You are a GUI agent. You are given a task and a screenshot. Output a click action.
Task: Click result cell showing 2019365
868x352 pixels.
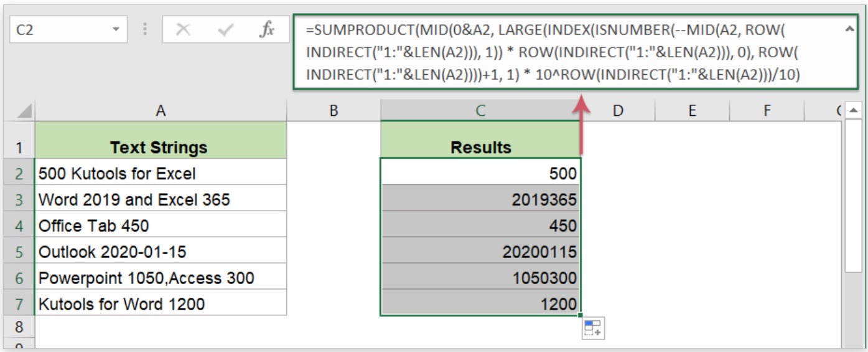[x=480, y=198]
